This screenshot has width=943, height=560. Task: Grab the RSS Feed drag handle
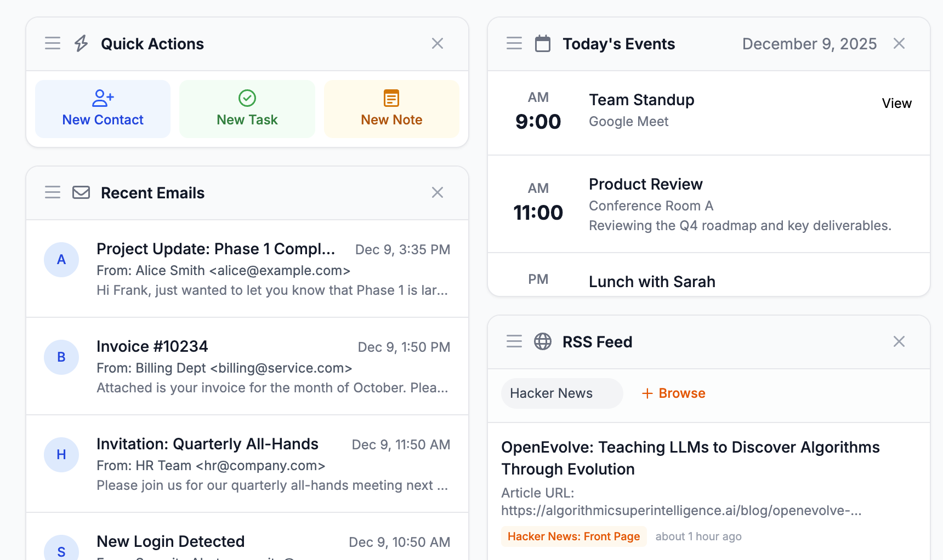(x=514, y=341)
